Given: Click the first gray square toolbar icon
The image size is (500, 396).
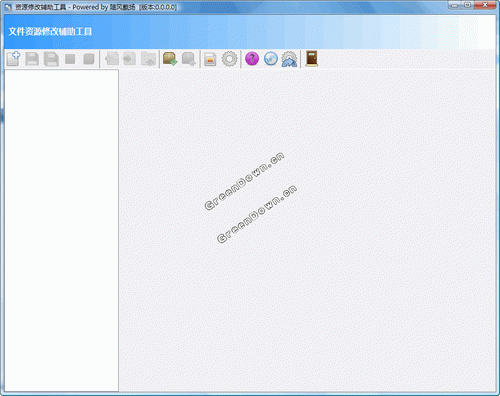Looking at the screenshot, I should coord(70,59).
